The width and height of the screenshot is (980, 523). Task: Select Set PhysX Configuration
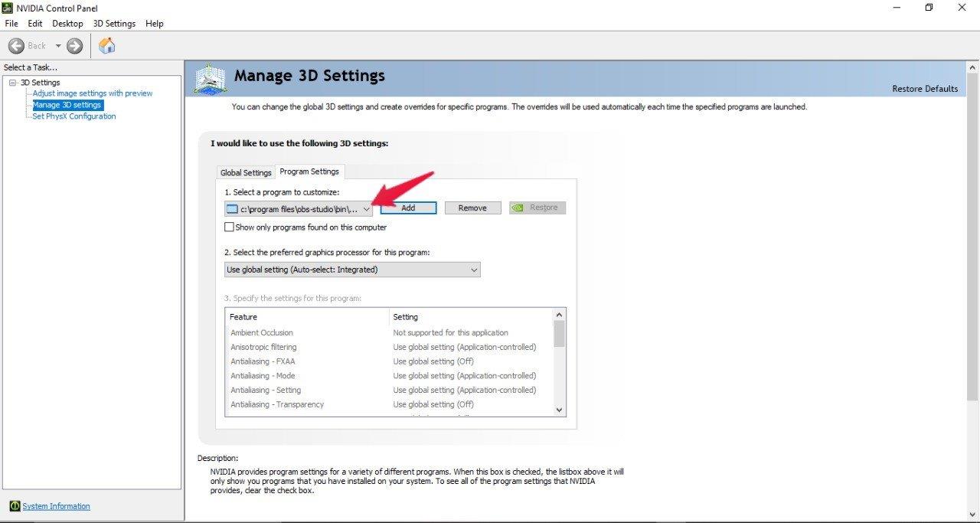(x=73, y=116)
